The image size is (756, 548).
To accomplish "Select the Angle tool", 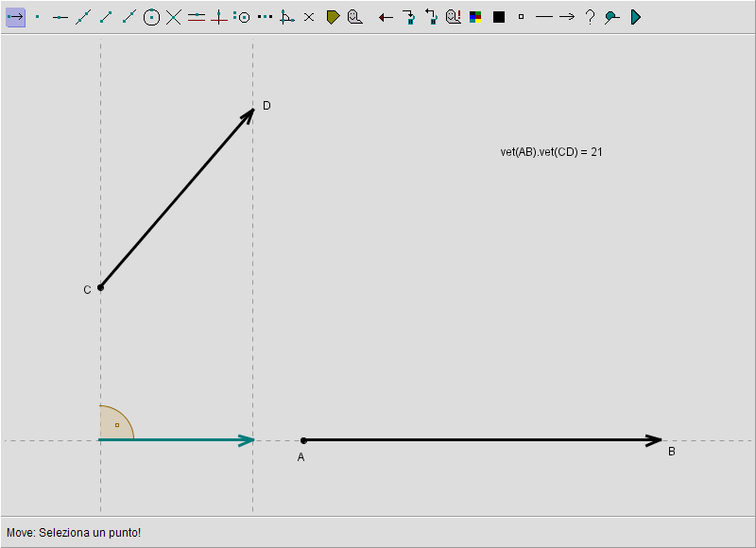I will (x=287, y=17).
